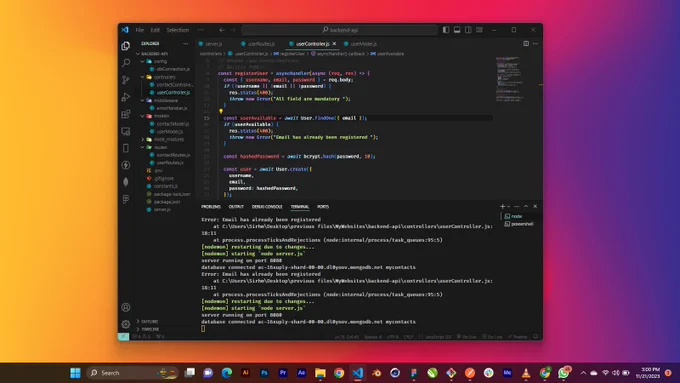Viewport: 680px width, 383px height.
Task: Open .gitignore in the explorer
Action: tap(163, 178)
